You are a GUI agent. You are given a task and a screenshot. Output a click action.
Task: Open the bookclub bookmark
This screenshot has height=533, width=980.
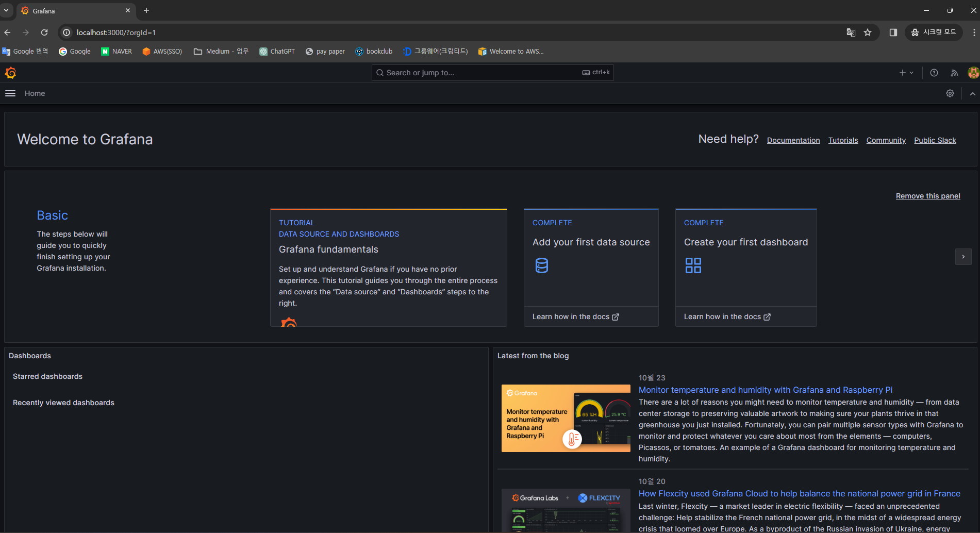click(x=374, y=52)
